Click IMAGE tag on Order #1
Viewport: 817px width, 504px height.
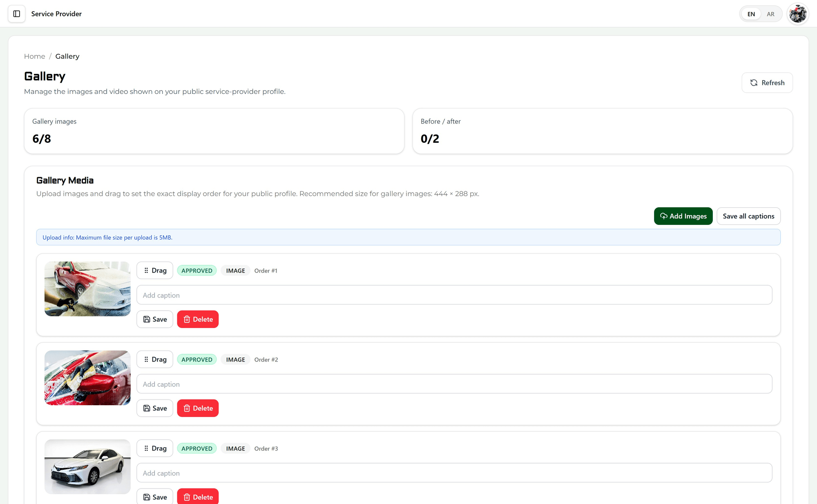point(236,271)
